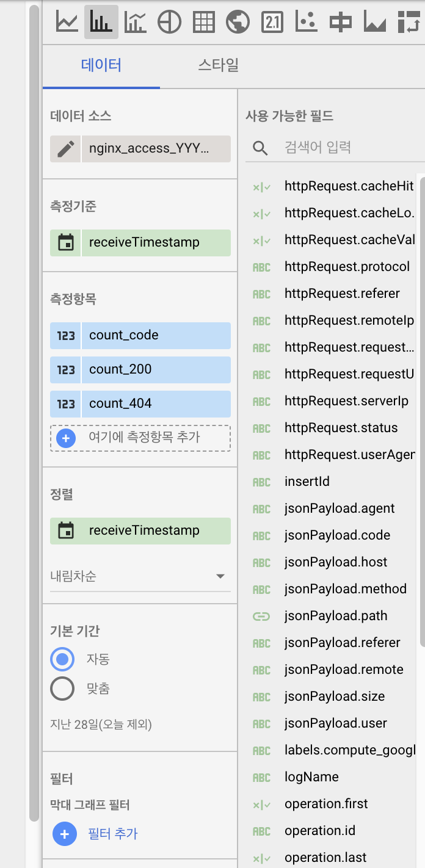The image size is (425, 868).
Task: Click the bullet chart icon
Action: [340, 22]
